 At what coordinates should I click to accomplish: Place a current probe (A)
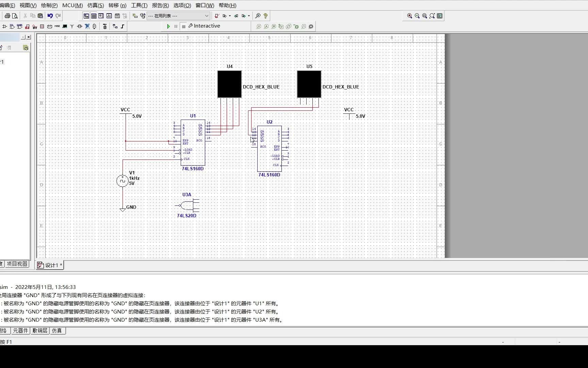point(266,26)
